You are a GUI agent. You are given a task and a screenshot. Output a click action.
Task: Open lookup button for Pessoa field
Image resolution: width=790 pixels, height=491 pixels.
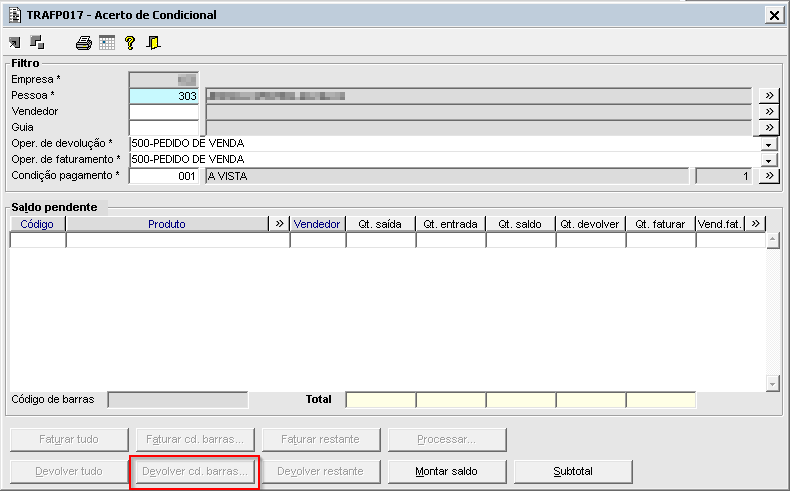(769, 96)
